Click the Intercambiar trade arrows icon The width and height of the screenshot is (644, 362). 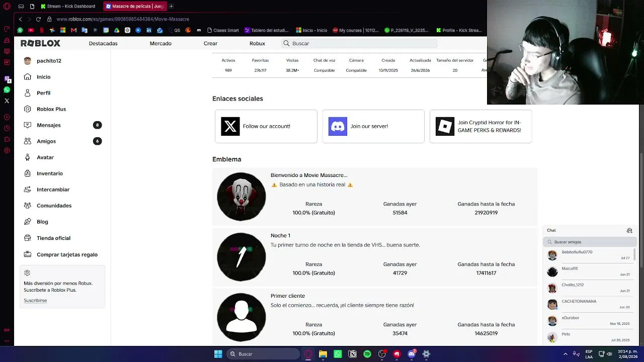pyautogui.click(x=28, y=190)
